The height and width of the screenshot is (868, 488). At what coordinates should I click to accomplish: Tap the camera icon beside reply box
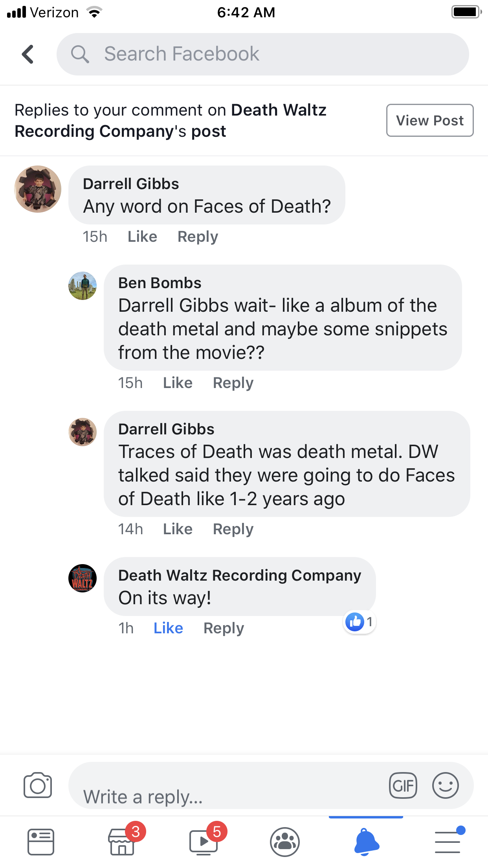coord(38,785)
